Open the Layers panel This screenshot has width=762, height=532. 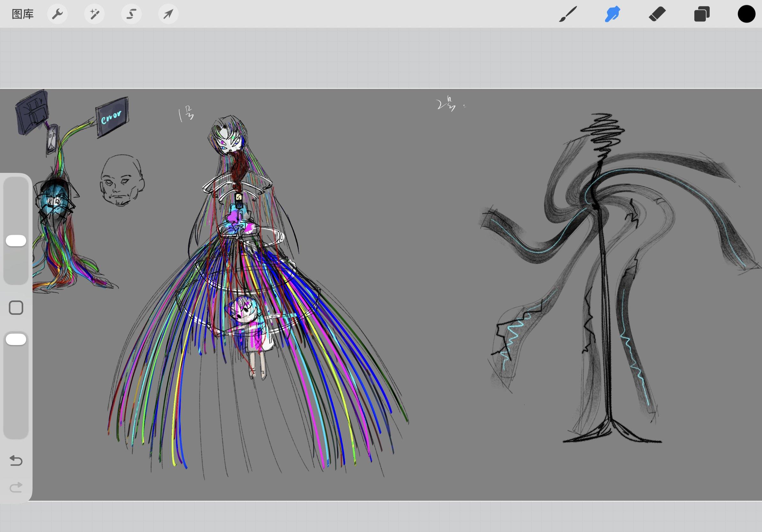[x=702, y=15]
